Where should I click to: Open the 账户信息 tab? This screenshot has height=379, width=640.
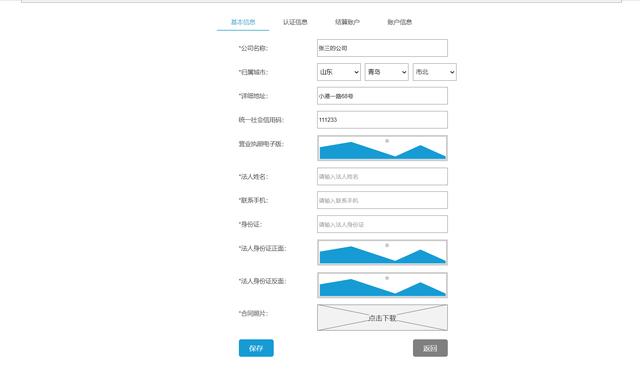pos(400,22)
